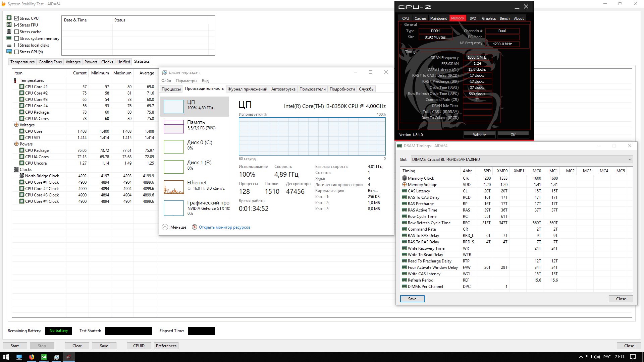Click the AIDA64 taskbar icon
The image size is (644, 362).
pyautogui.click(x=44, y=357)
